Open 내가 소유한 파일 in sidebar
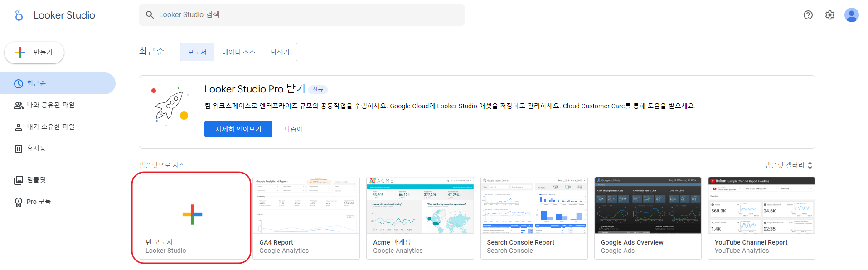868x270 pixels. click(58, 127)
